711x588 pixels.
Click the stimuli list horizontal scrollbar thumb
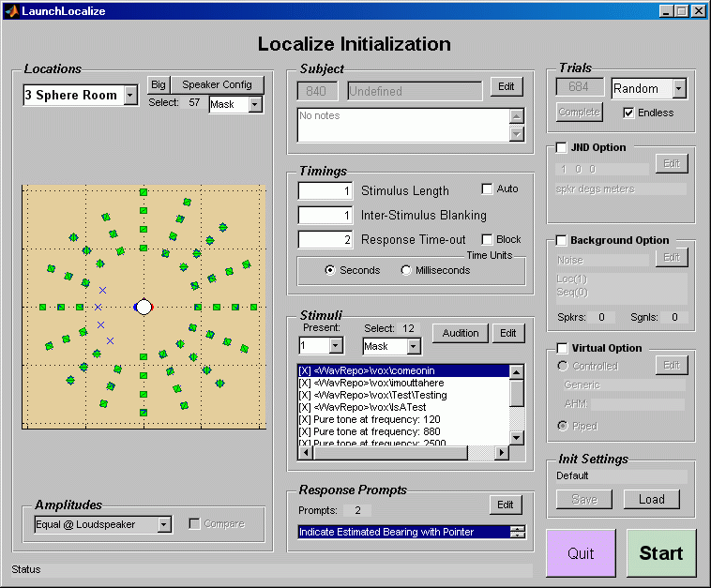390,452
